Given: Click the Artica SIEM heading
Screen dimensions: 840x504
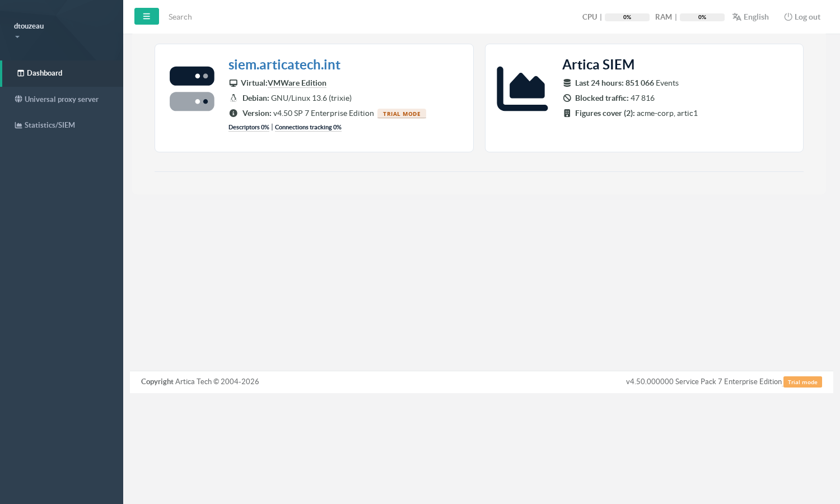Looking at the screenshot, I should tap(598, 65).
